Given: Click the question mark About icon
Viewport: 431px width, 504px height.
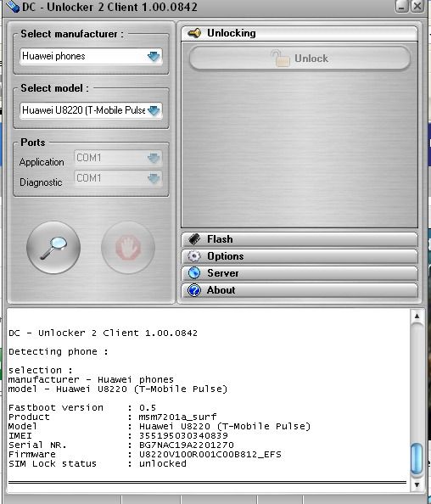Looking at the screenshot, I should coord(194,290).
